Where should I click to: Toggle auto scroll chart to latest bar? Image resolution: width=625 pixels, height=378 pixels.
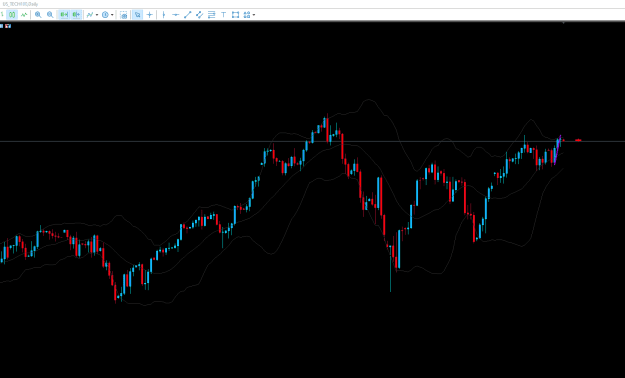point(64,15)
